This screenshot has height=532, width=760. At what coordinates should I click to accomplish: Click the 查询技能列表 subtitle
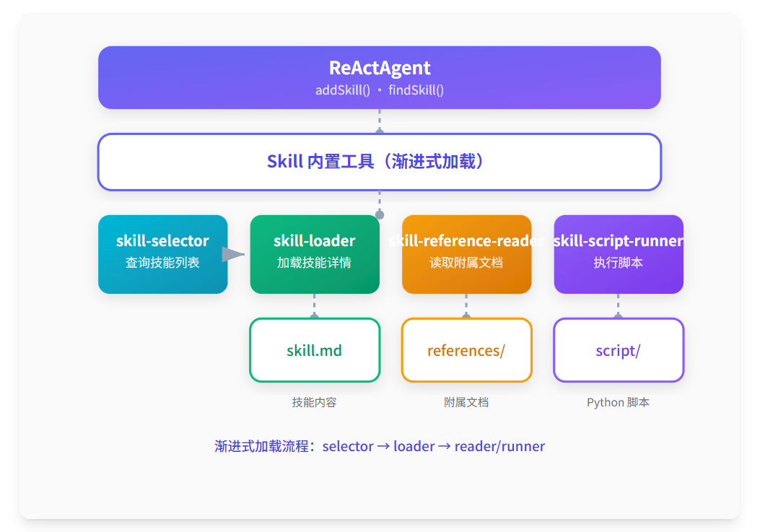point(162,263)
